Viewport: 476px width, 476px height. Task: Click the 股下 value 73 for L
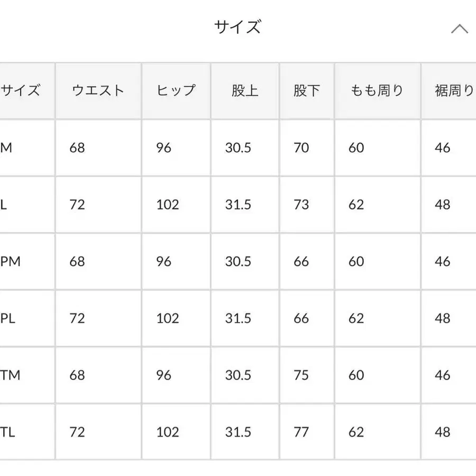point(301,205)
